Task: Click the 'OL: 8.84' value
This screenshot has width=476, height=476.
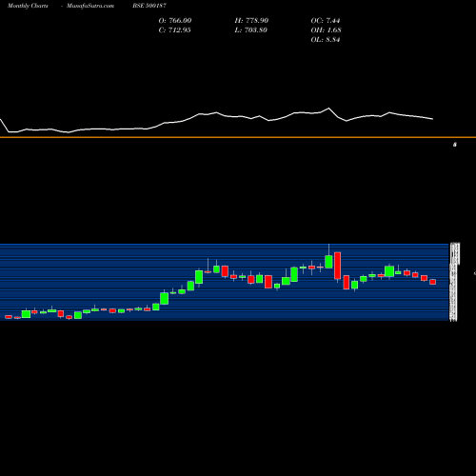Action: (326, 39)
